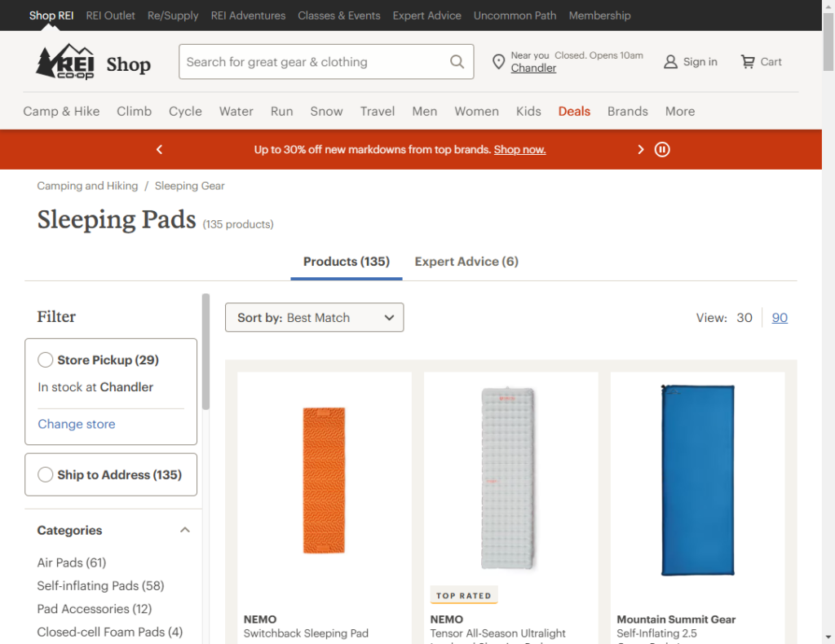Open the Brands menu
This screenshot has height=644, width=835.
coord(627,111)
